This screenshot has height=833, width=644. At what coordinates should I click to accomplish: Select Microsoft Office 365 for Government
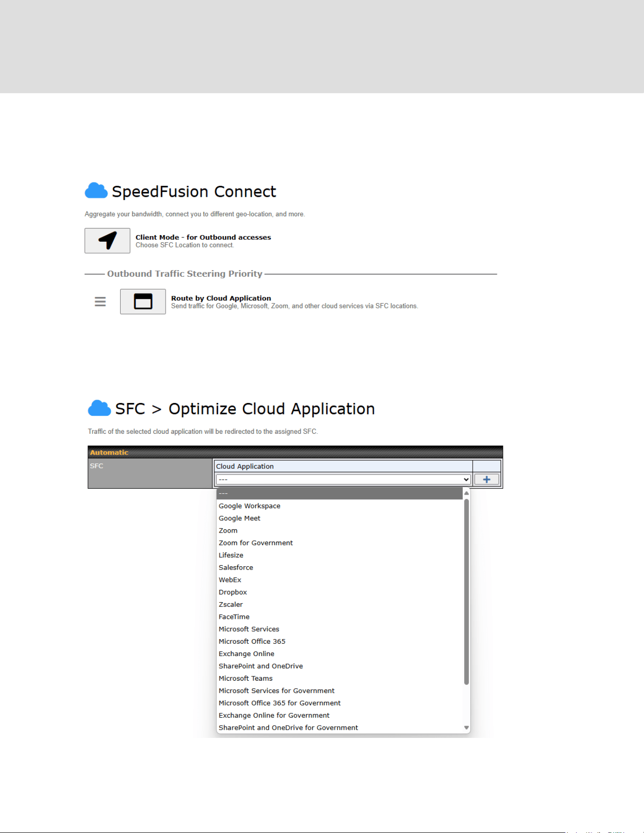(x=339, y=702)
